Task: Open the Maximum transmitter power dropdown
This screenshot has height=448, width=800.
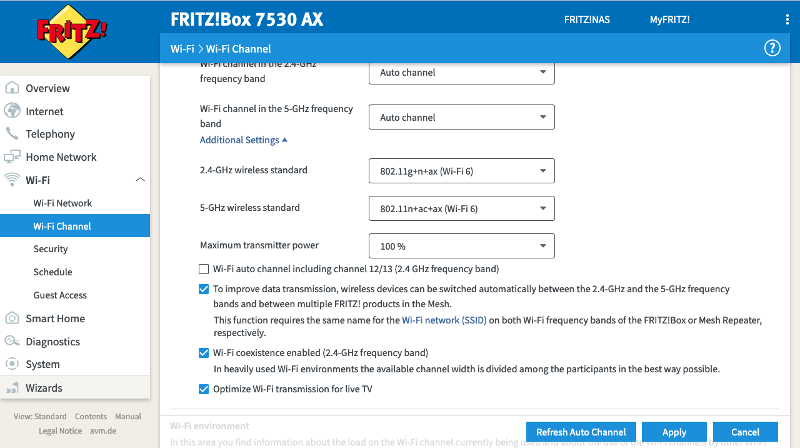Action: click(462, 246)
